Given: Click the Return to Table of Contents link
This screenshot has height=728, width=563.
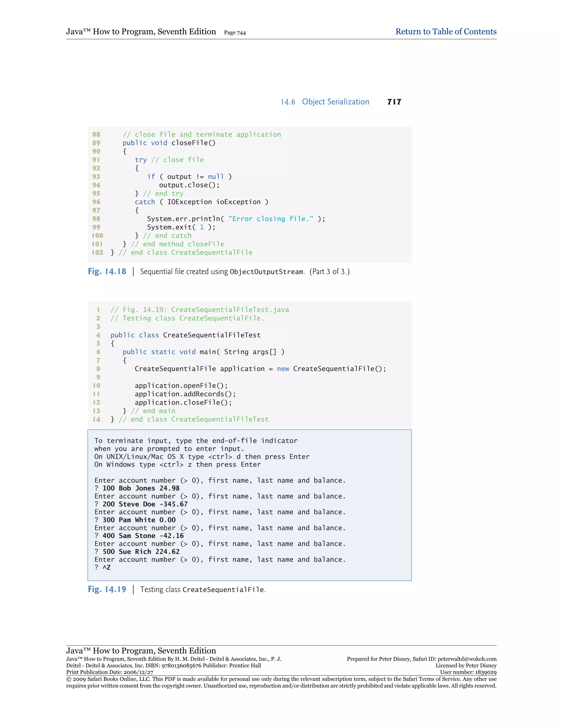Looking at the screenshot, I should [446, 32].
